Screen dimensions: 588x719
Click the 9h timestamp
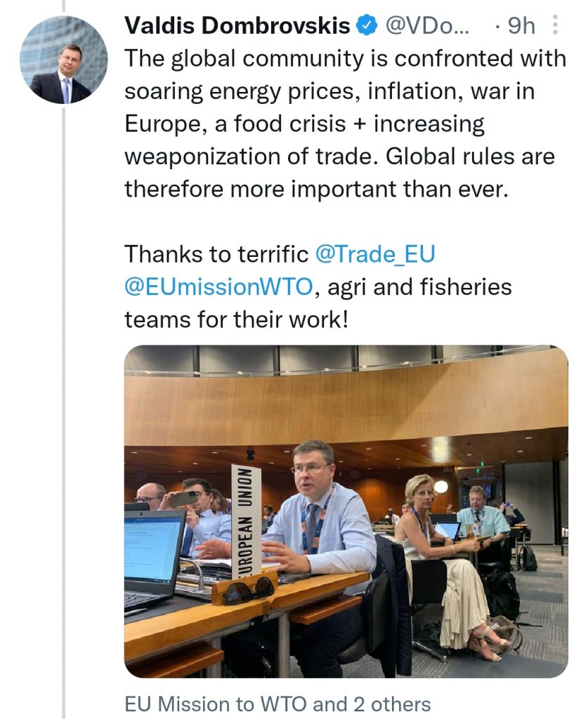(x=521, y=26)
